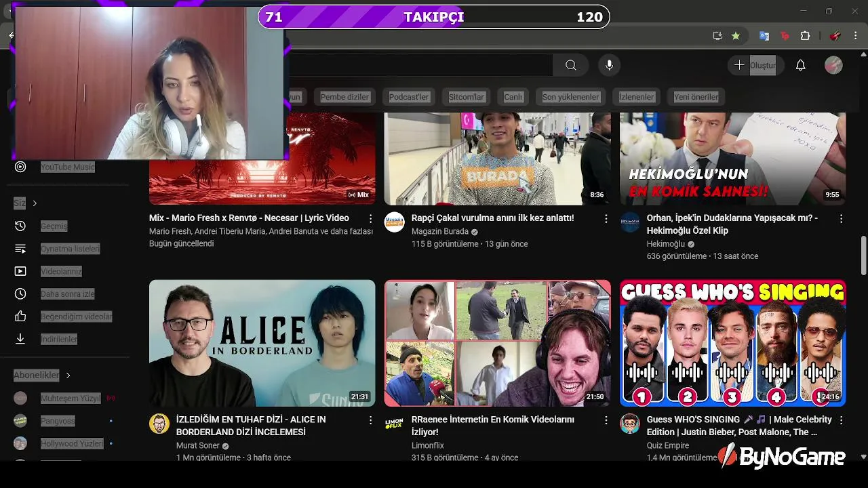Open the Chrome profile avatar
This screenshot has width=868, height=488.
coord(835,36)
